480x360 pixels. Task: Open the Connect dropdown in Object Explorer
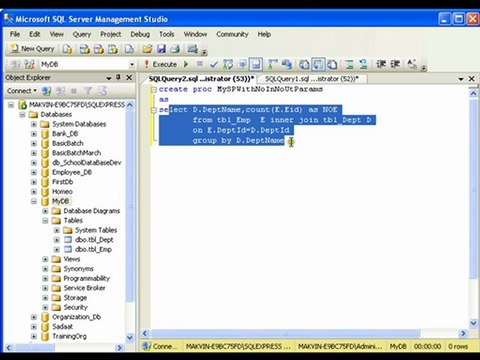[x=22, y=91]
